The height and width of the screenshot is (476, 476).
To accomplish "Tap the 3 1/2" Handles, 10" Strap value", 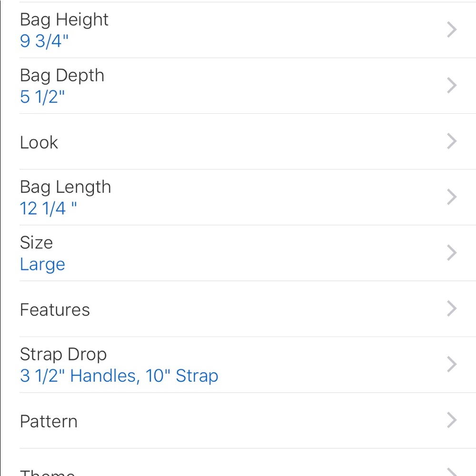I will pos(119,376).
